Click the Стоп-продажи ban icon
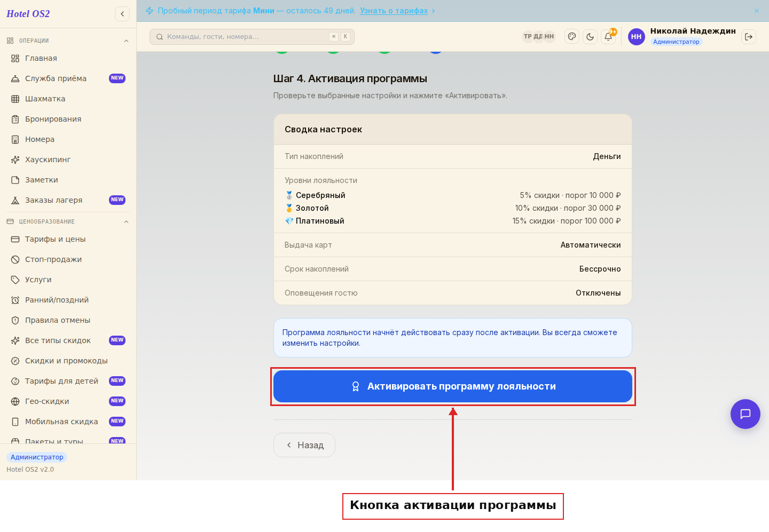 (15, 259)
